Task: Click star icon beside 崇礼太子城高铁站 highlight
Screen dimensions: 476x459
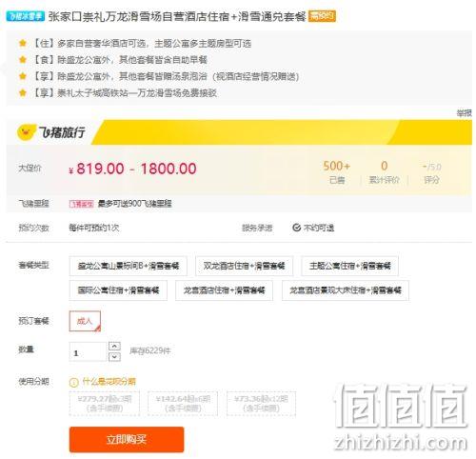Action: pos(23,92)
